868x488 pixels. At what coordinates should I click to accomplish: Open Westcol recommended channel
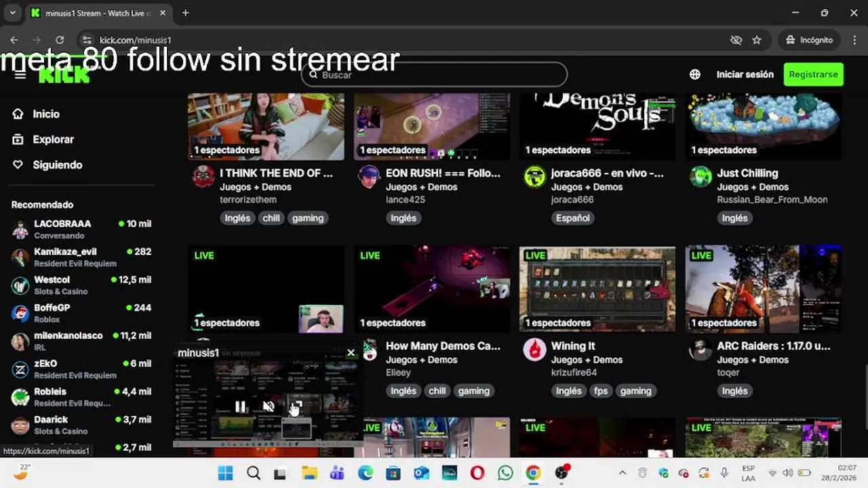point(81,285)
